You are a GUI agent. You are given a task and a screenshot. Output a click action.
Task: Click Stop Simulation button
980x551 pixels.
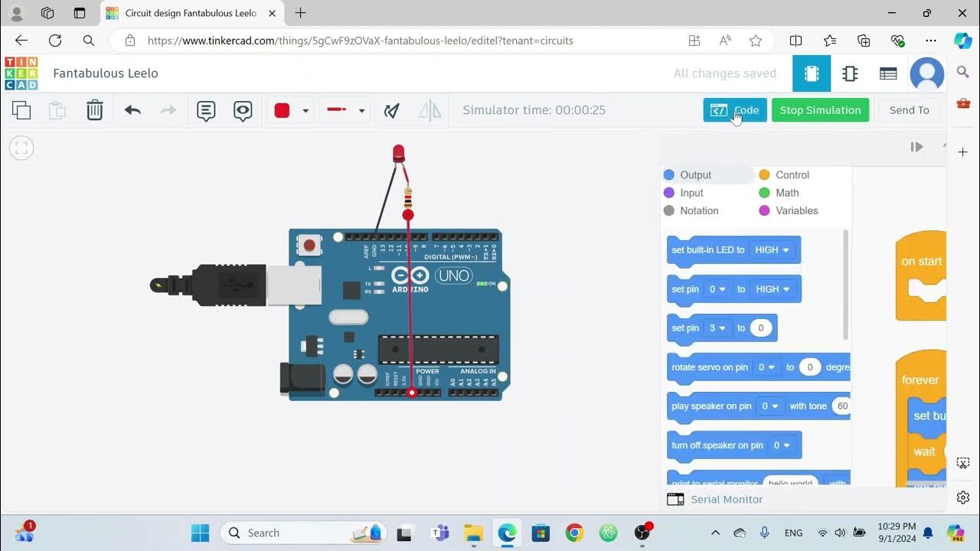820,110
